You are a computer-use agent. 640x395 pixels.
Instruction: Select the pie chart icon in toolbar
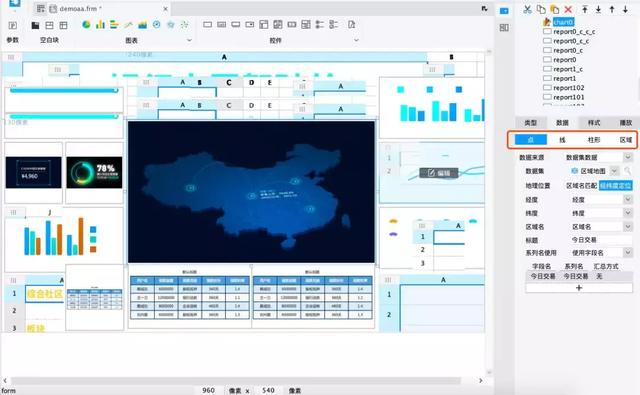[x=86, y=25]
